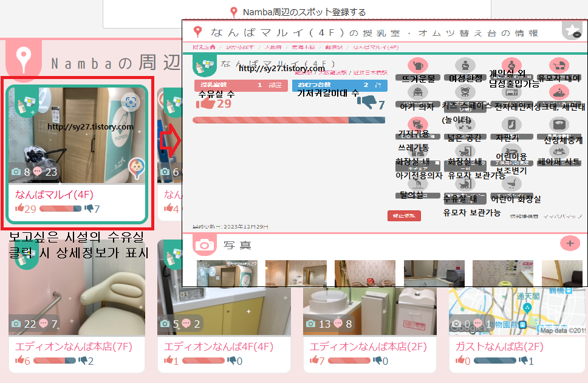
Task: Click thumbs-down 2 on エディオンなんば本店(7F) card
Action: pyautogui.click(x=83, y=360)
